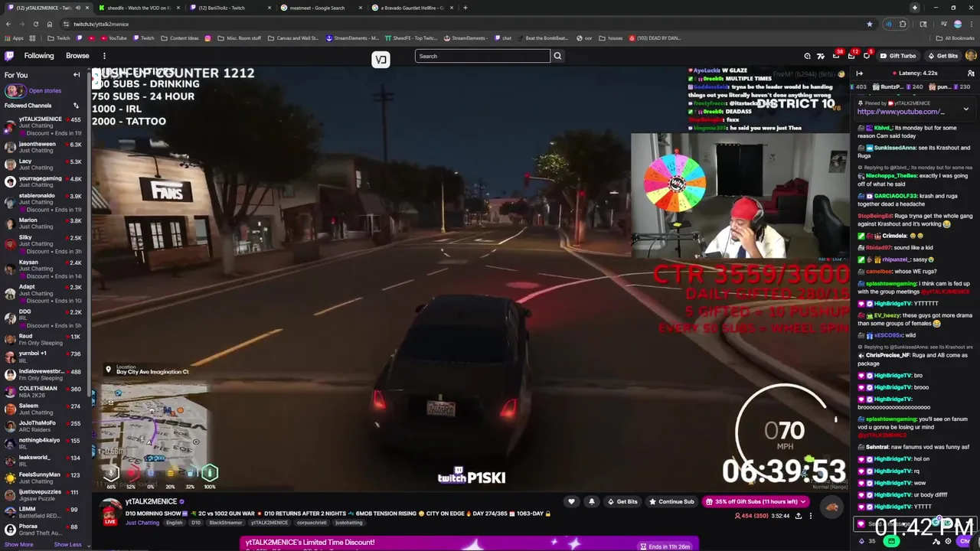Toggle the notification bell below the stream

591,502
